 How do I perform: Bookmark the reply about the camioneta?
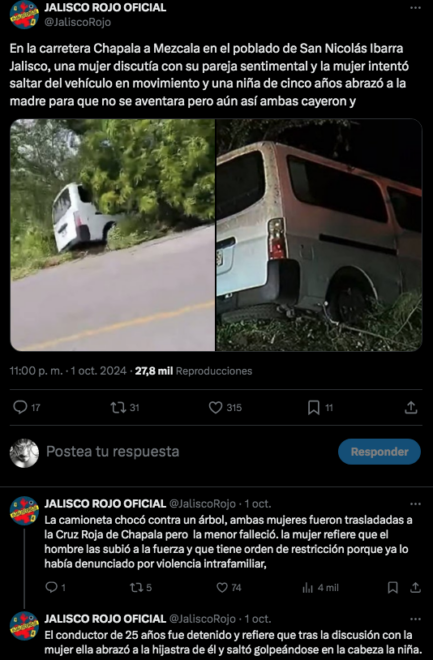(x=393, y=587)
